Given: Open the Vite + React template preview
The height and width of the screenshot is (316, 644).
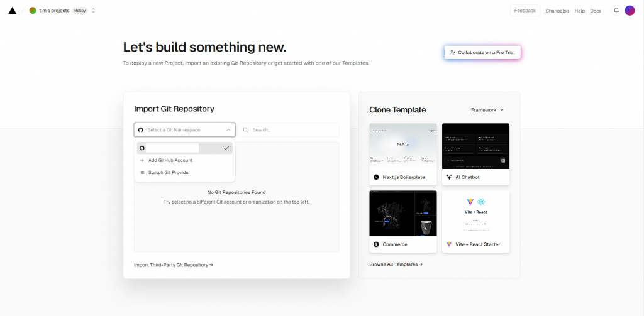Looking at the screenshot, I should (x=475, y=214).
